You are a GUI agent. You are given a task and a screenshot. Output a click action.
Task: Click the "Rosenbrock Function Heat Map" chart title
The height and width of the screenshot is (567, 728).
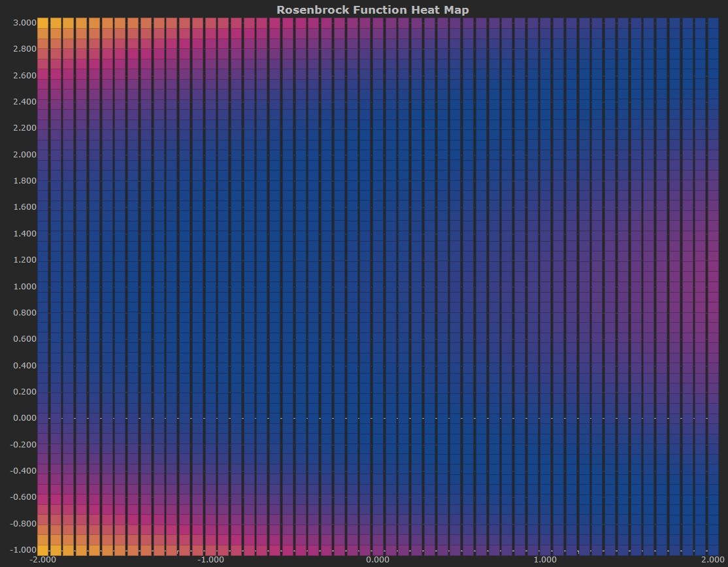click(372, 10)
